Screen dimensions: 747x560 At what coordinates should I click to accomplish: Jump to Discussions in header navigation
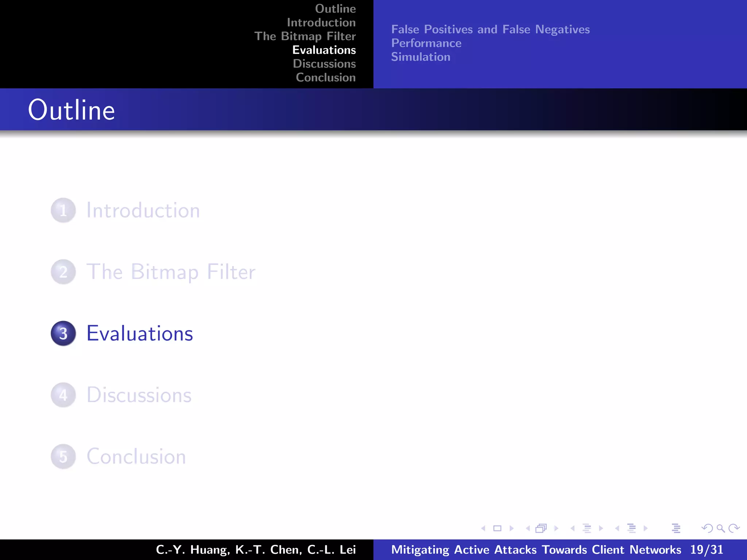(x=324, y=64)
